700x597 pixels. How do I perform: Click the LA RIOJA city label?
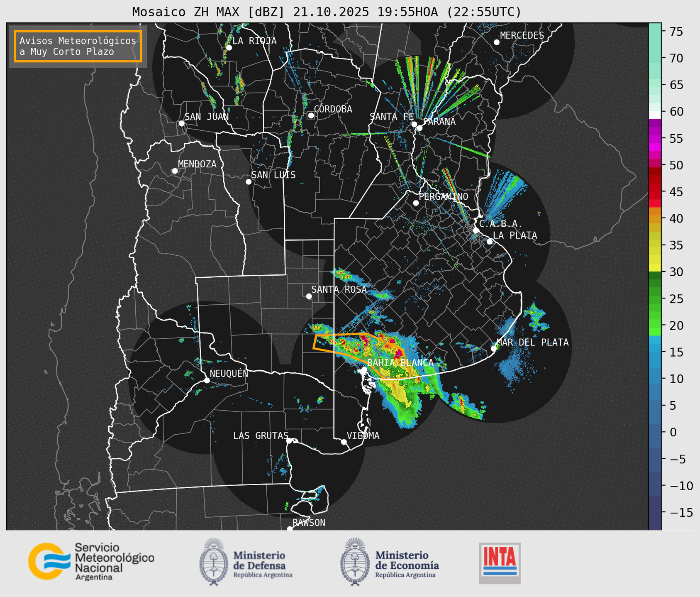(254, 41)
